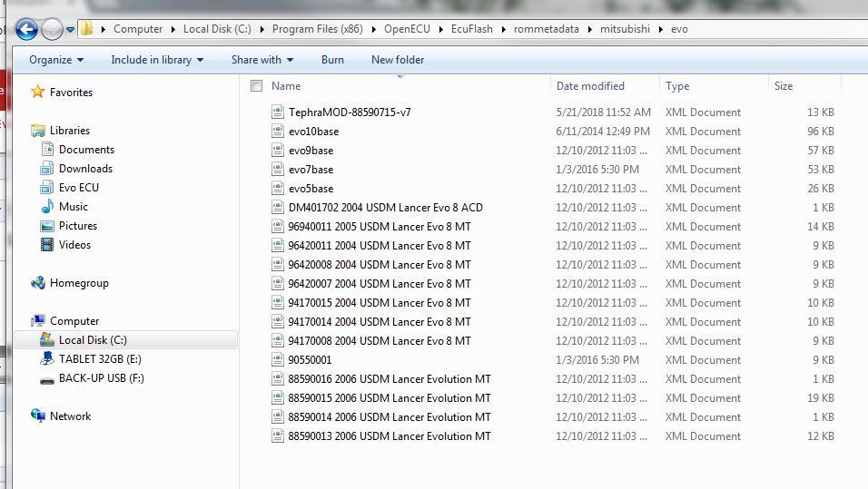Click the Back navigation arrow button

pos(26,30)
